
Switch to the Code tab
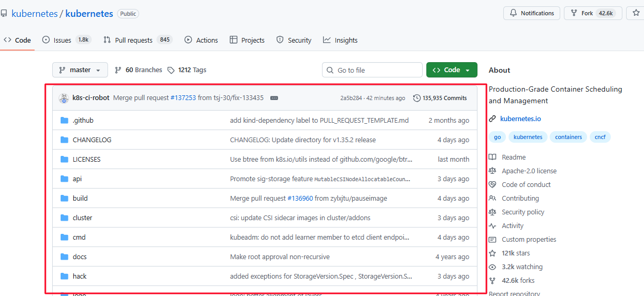[17, 40]
